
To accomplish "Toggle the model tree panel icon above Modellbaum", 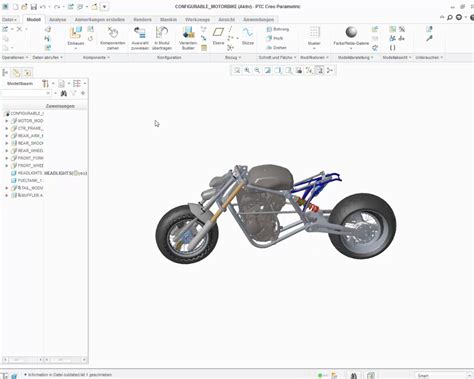I will coord(6,72).
